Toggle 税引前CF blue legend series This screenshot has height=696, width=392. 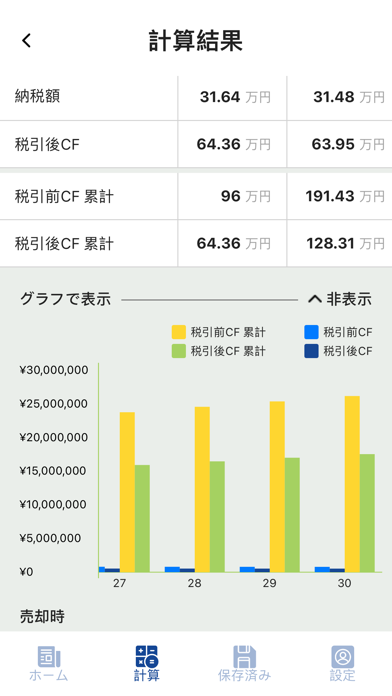pos(338,332)
